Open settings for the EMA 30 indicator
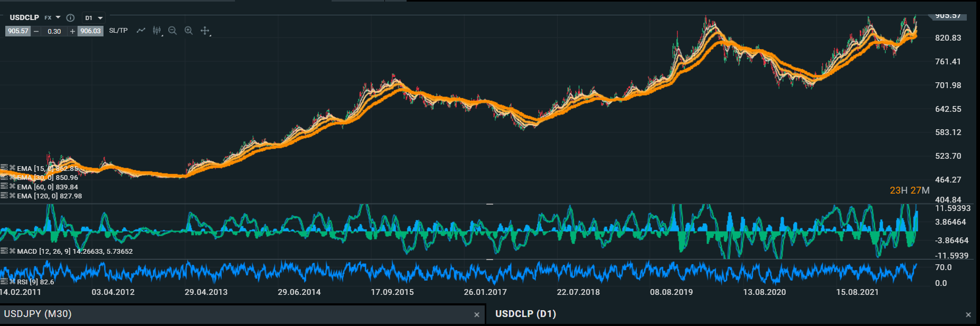This screenshot has width=980, height=326. click(x=4, y=177)
